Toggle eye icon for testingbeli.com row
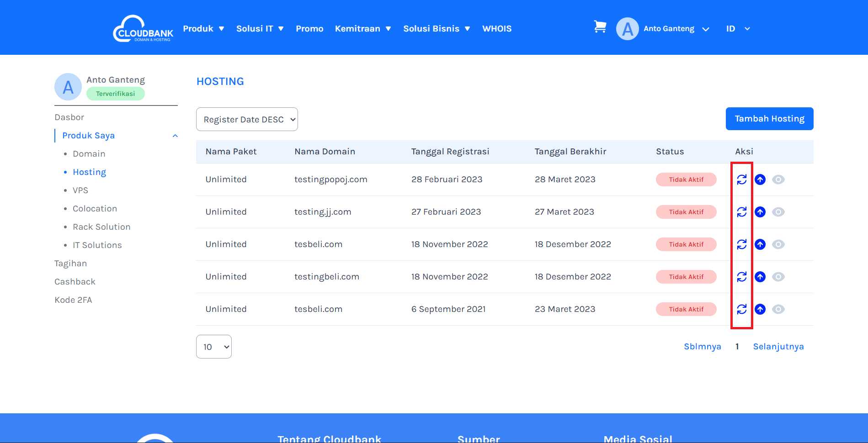868x443 pixels. pos(778,277)
